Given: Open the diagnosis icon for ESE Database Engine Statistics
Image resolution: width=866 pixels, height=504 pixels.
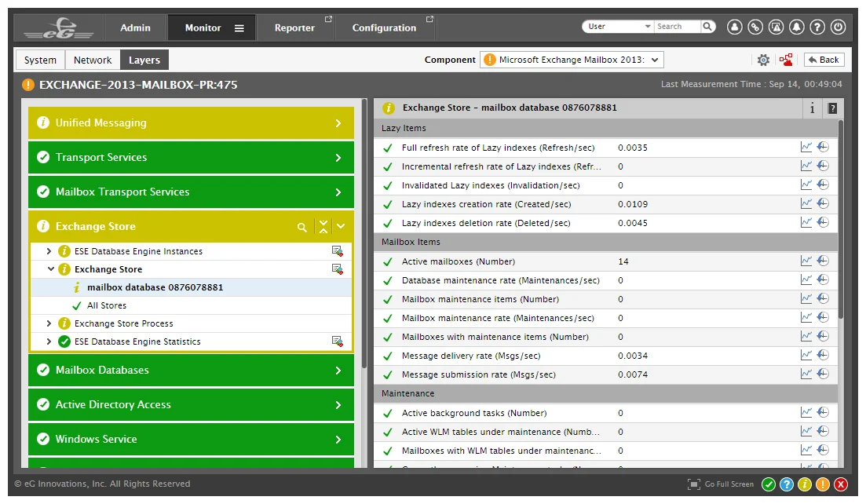Looking at the screenshot, I should pyautogui.click(x=337, y=341).
